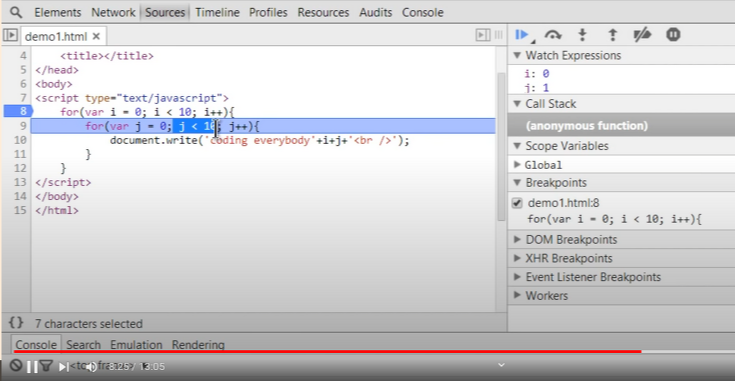The image size is (735, 381).
Task: Click the search magnifier icon
Action: tap(16, 12)
